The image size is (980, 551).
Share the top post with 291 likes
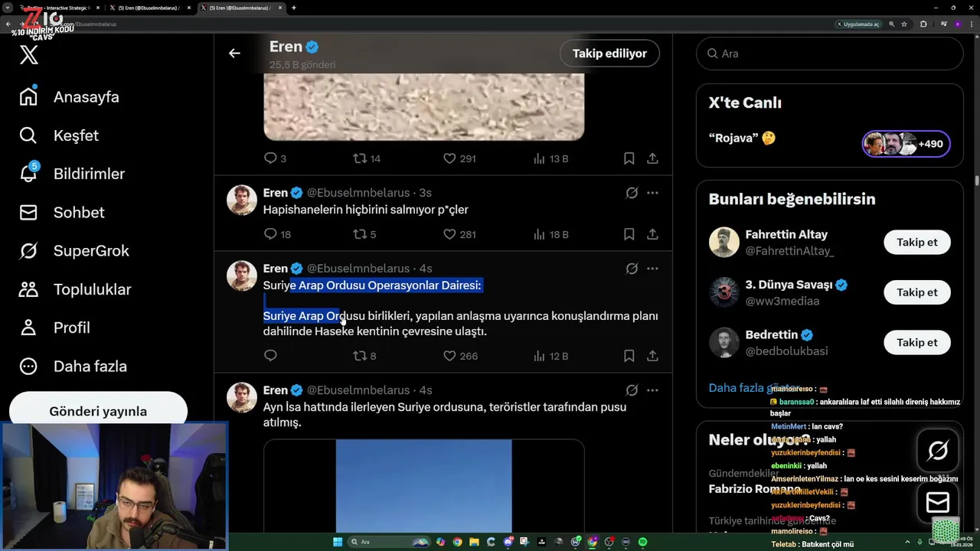click(x=652, y=158)
